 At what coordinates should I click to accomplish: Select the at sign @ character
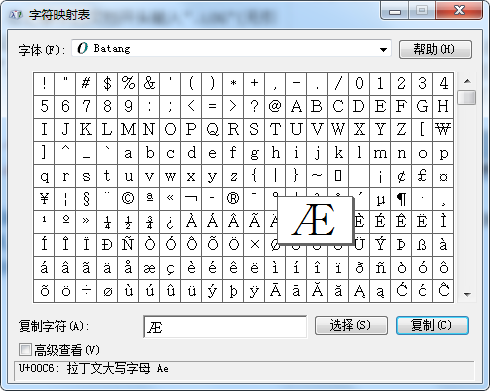[275, 107]
